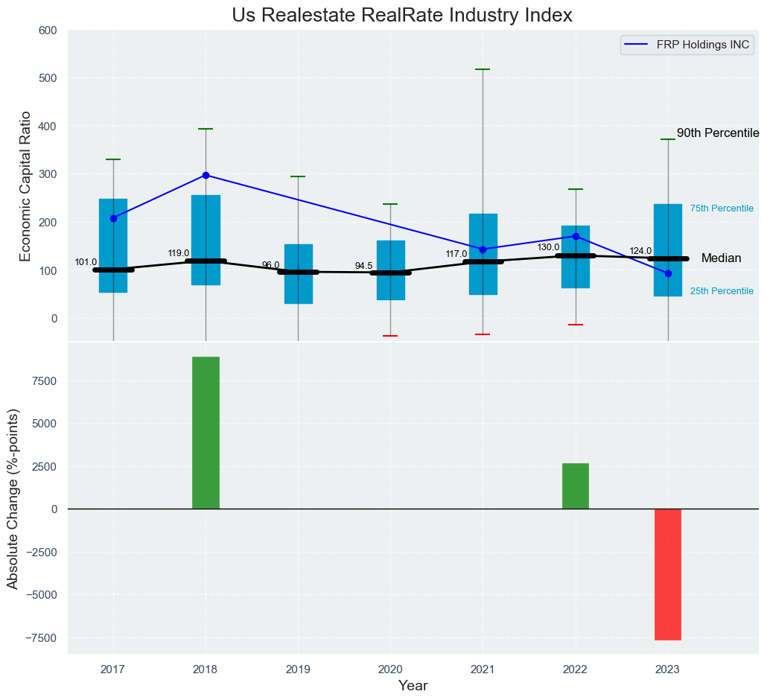Click the chart title text
The image size is (767, 700).
tap(402, 15)
